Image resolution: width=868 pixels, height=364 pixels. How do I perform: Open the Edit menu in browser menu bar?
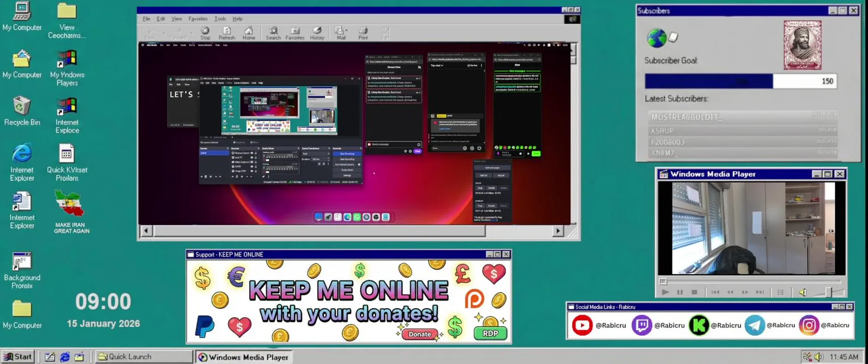(161, 19)
